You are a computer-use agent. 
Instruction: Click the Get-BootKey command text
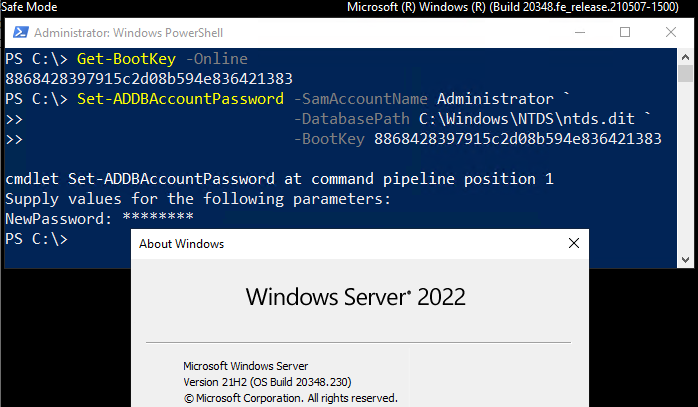point(126,59)
